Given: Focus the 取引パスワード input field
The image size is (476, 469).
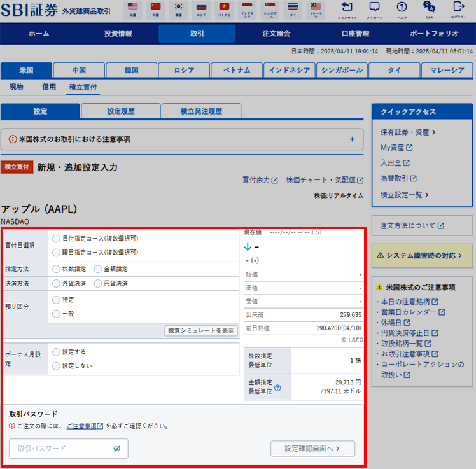Looking at the screenshot, I should pyautogui.click(x=69, y=449).
